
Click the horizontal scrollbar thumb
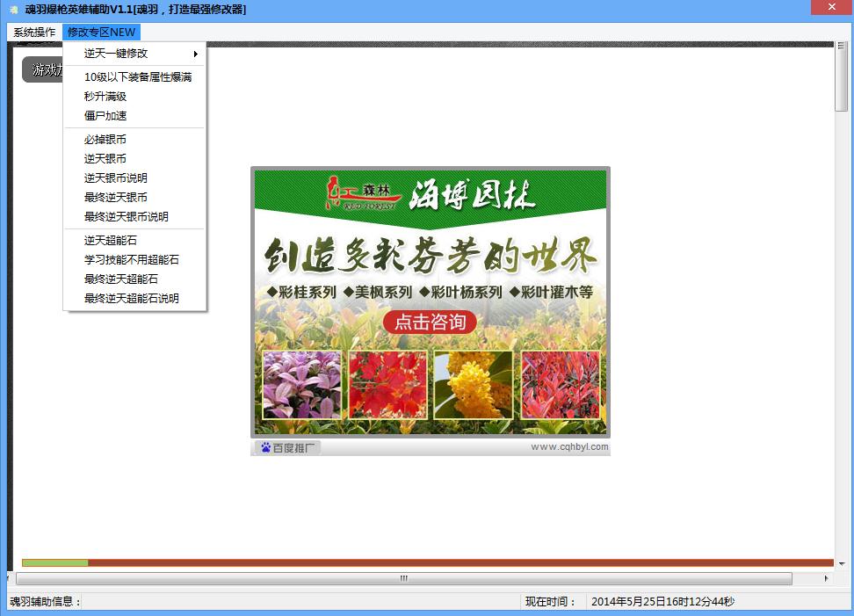403,578
